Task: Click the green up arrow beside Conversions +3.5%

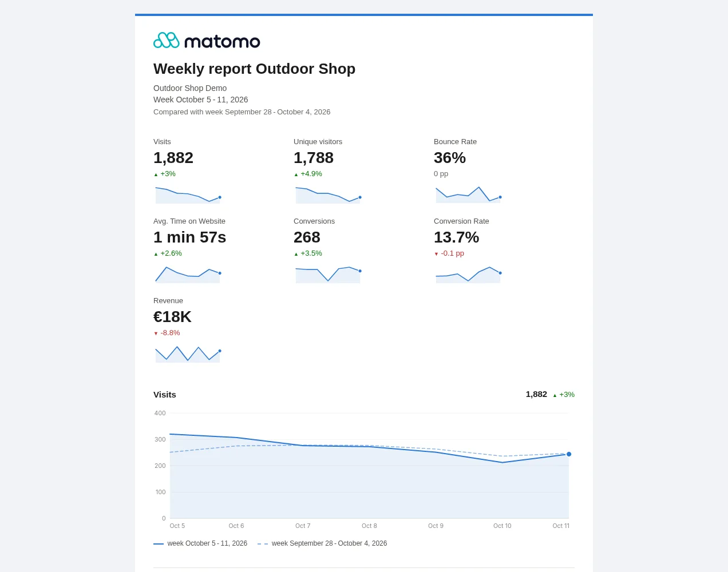Action: click(x=296, y=254)
